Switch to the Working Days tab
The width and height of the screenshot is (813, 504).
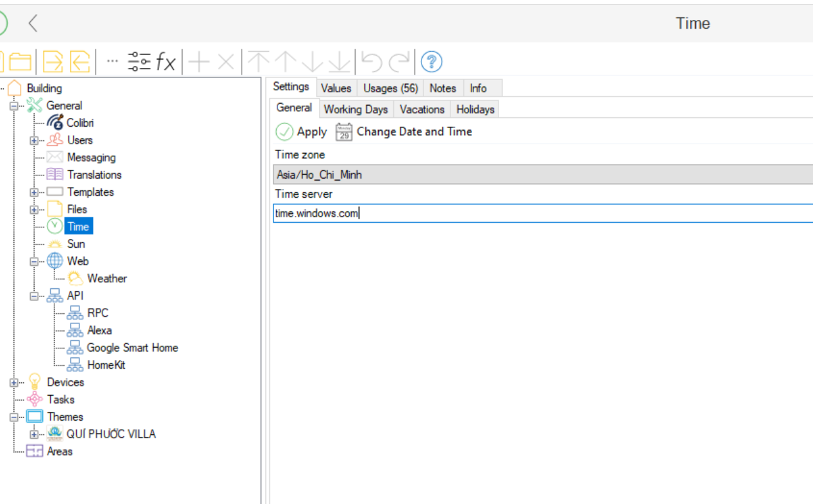pos(356,110)
